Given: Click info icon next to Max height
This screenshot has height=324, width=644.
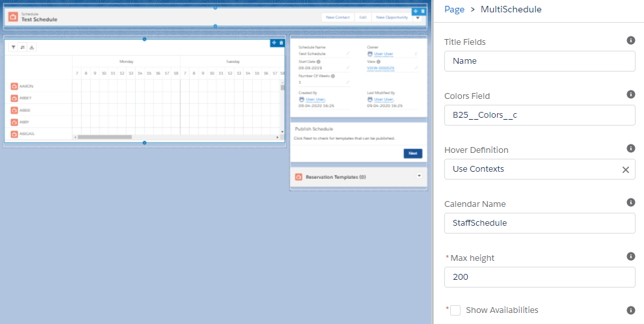Looking at the screenshot, I should [x=630, y=256].
